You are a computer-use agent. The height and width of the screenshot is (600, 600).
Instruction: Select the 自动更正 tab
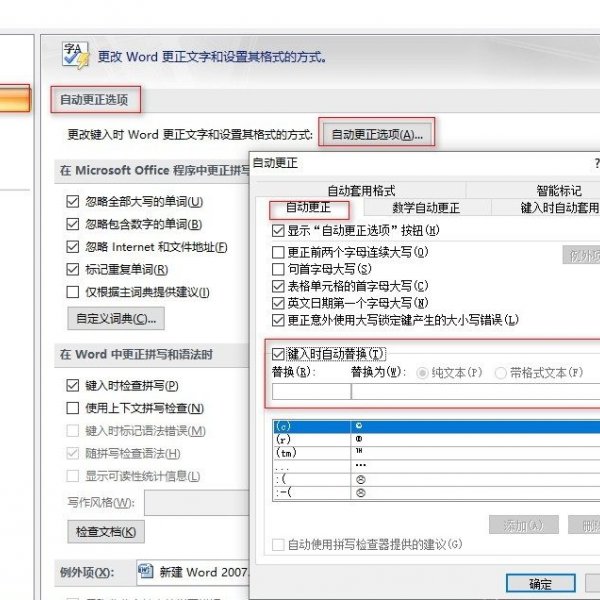pyautogui.click(x=310, y=208)
